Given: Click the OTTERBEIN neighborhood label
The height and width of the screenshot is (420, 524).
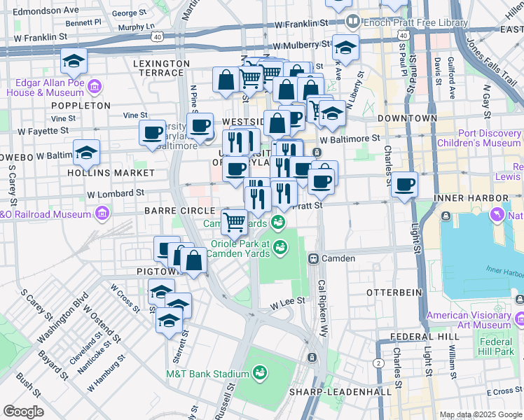Looking at the screenshot, I should coord(394,293).
